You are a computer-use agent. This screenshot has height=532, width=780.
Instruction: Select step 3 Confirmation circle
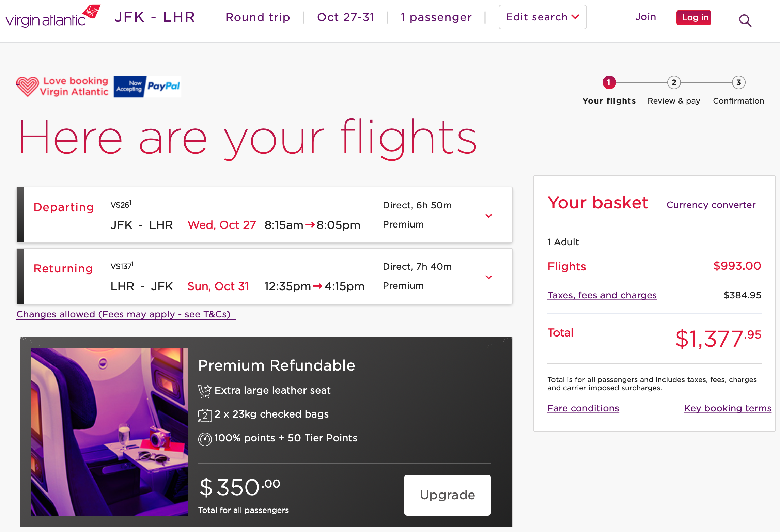coord(738,83)
